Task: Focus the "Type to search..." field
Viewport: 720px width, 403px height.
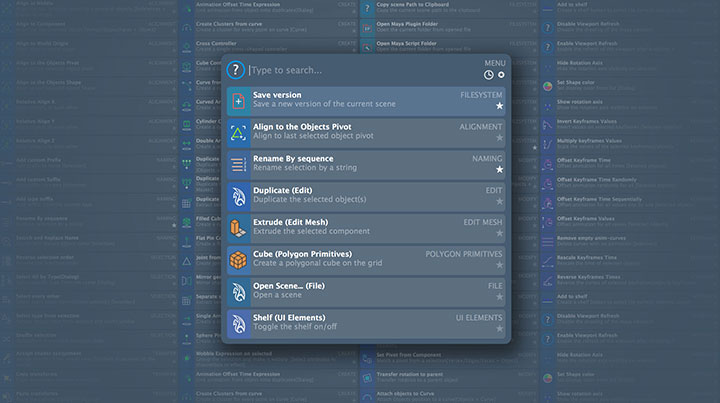Action: (360, 71)
